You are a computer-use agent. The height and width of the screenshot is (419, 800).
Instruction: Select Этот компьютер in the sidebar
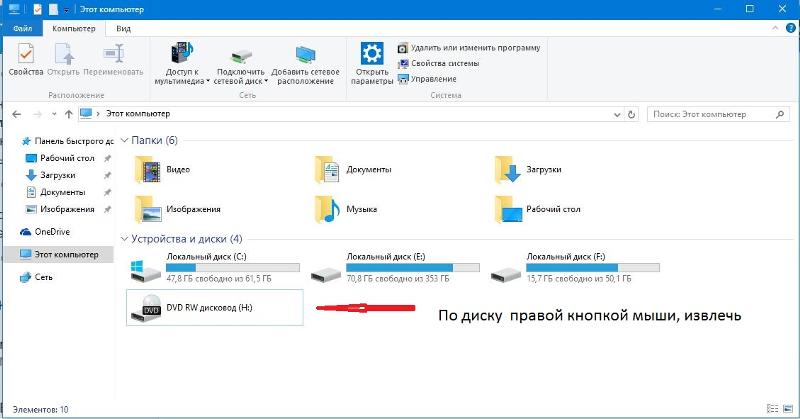tap(59, 254)
